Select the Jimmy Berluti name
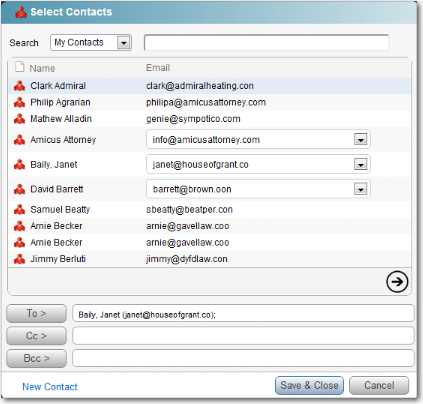 (58, 259)
